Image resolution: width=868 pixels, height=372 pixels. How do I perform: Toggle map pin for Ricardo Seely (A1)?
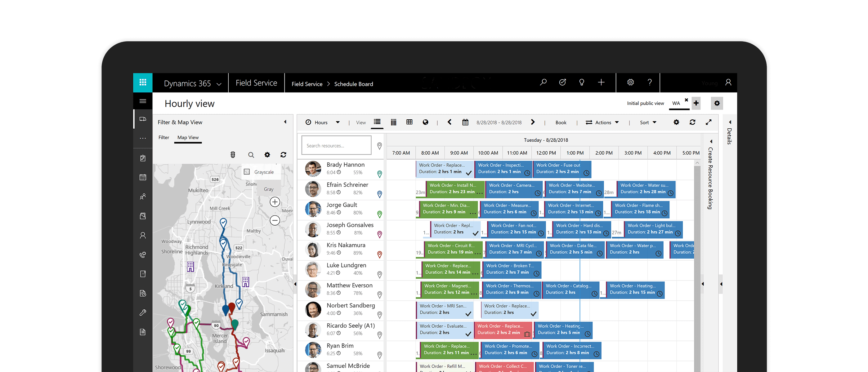[379, 335]
